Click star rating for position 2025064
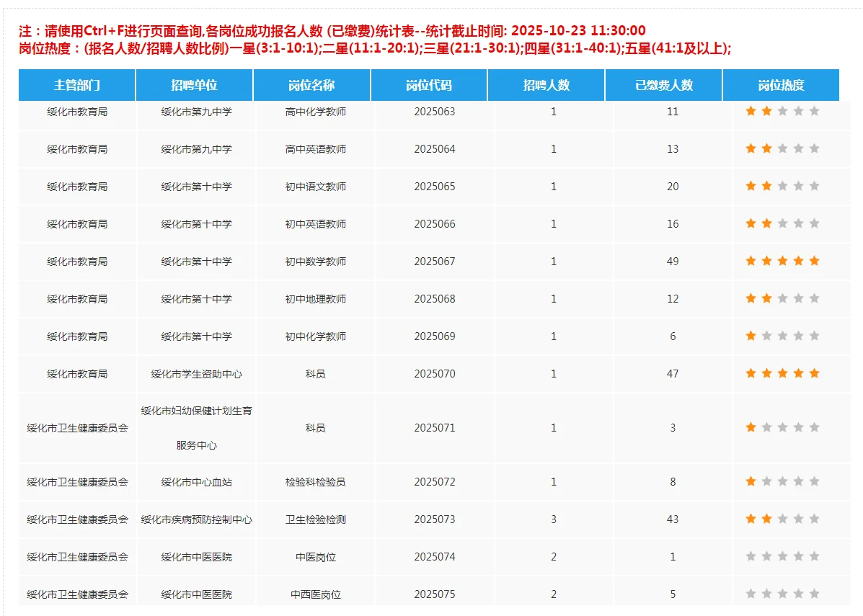This screenshot has width=863, height=616. pyautogui.click(x=782, y=148)
